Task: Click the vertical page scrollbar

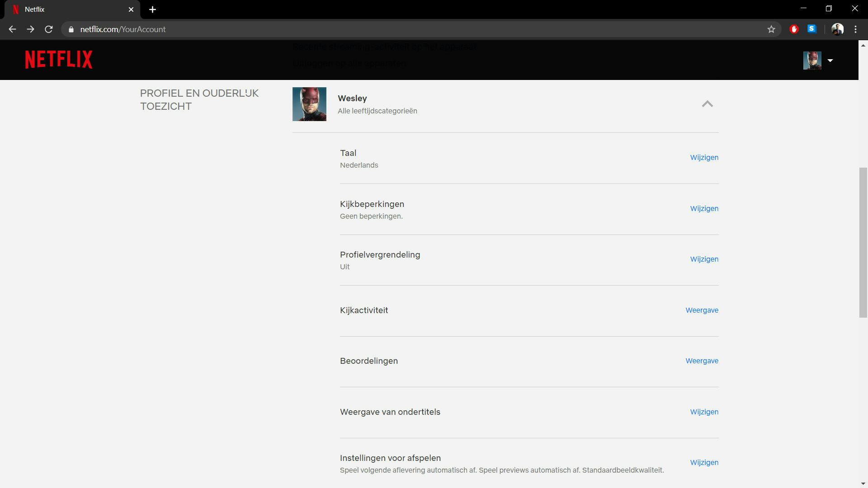Action: [863, 242]
